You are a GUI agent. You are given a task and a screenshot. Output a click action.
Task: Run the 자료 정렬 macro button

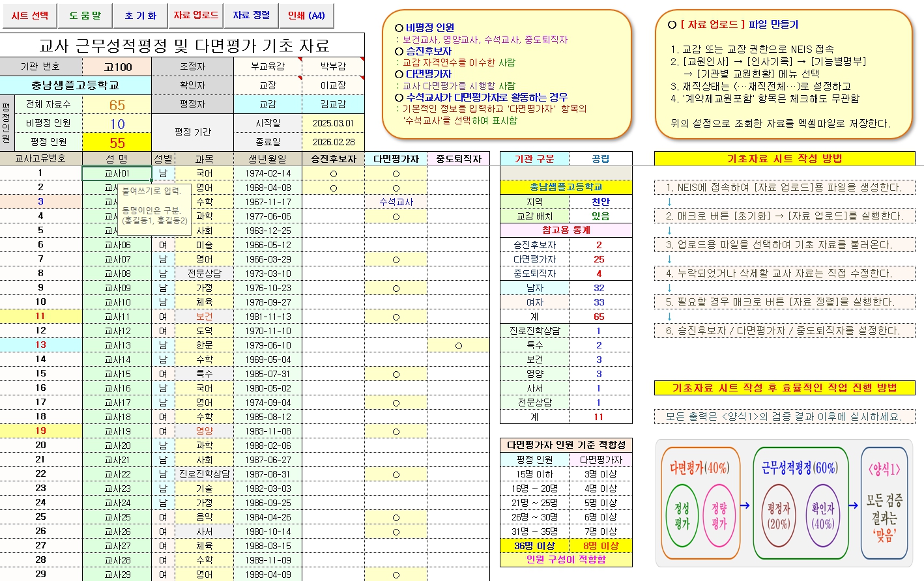tap(251, 16)
